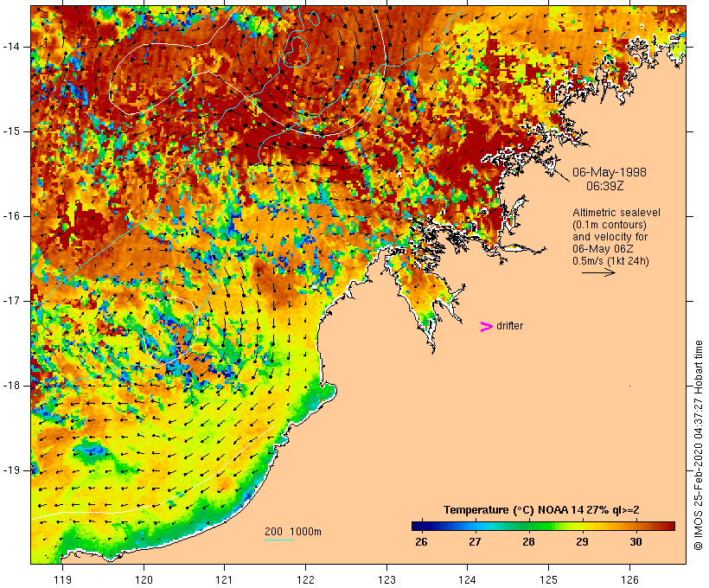Click the magenta drifter marker icon
Screen dimensions: 709x588
pyautogui.click(x=486, y=327)
